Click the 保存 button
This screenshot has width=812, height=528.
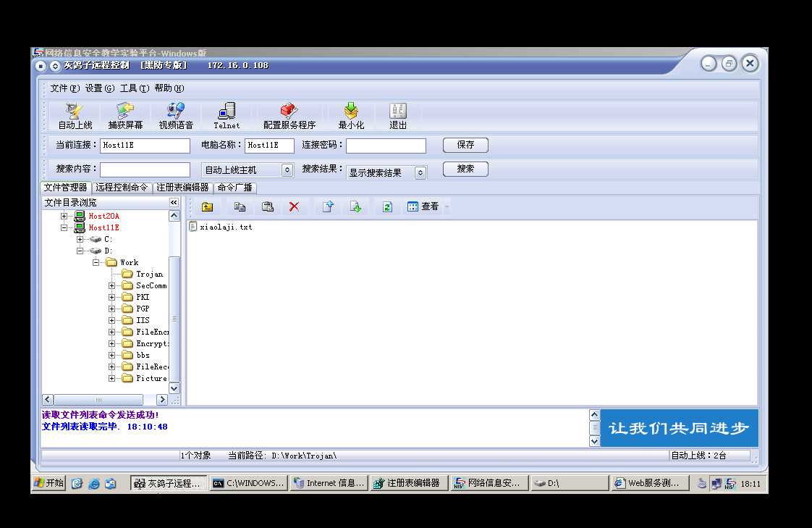coord(465,145)
